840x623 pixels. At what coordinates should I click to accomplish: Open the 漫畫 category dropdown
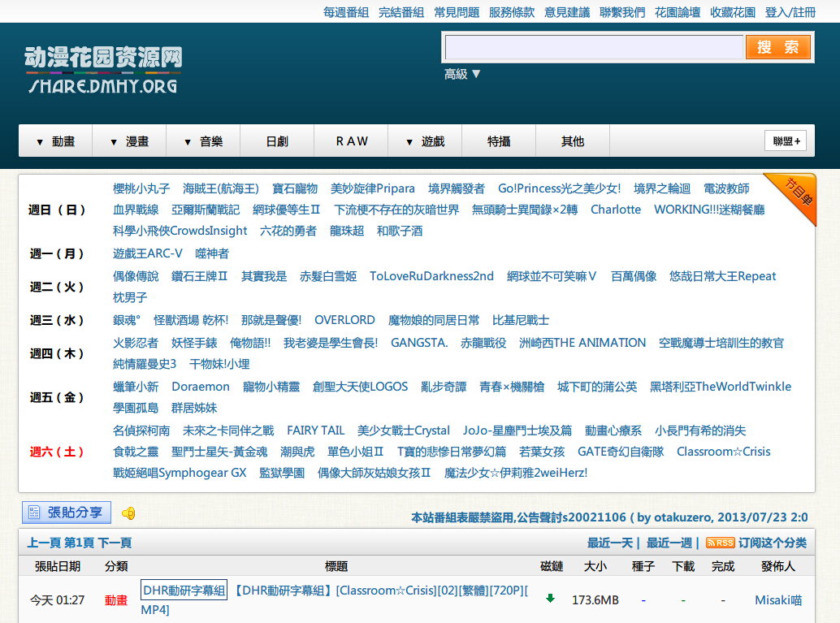[129, 141]
